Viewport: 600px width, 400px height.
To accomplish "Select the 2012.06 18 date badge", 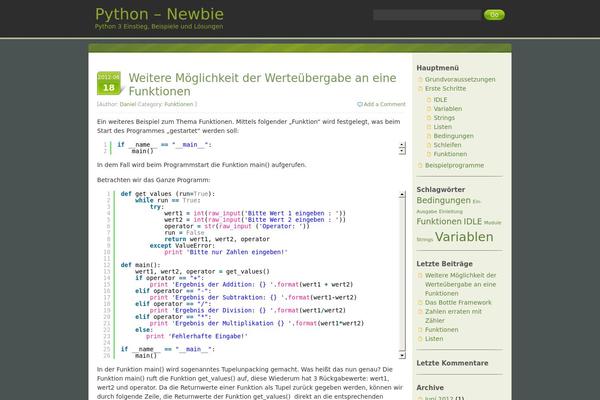I will [x=109, y=83].
